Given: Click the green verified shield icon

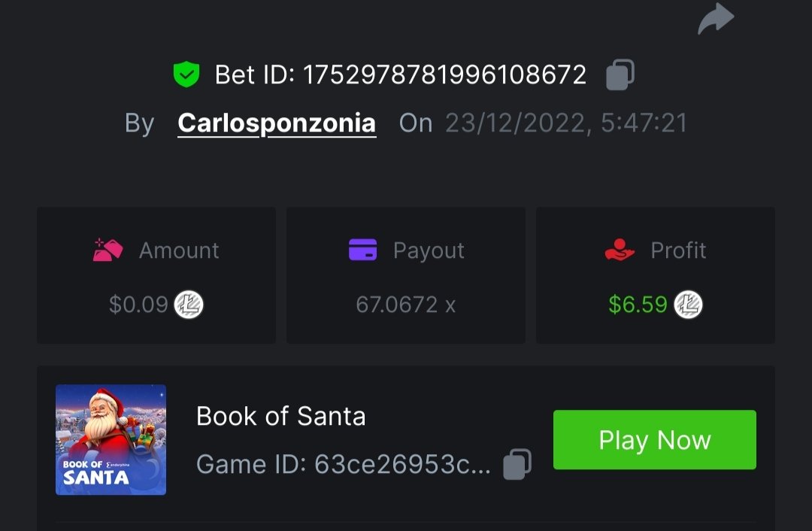Looking at the screenshot, I should pyautogui.click(x=186, y=75).
